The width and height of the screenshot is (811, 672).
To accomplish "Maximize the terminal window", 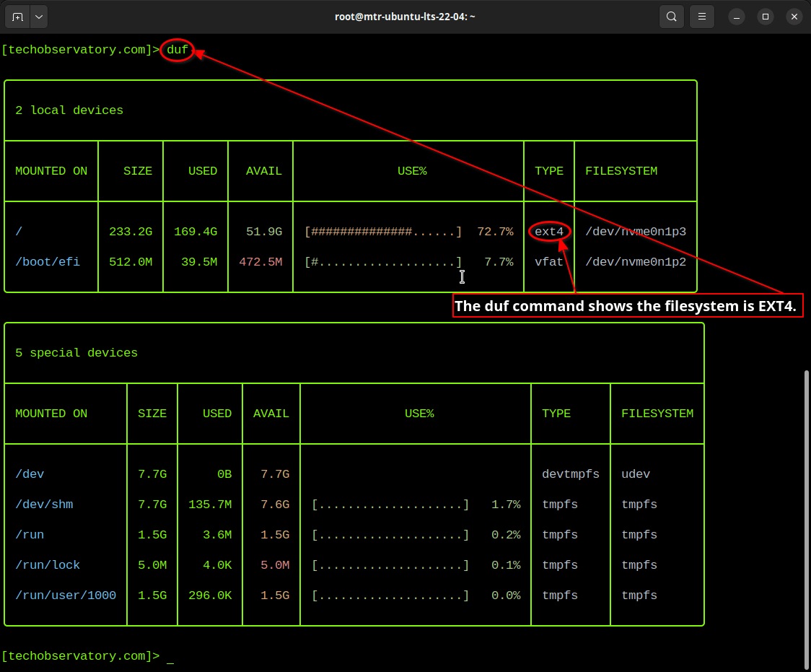I will click(x=766, y=17).
